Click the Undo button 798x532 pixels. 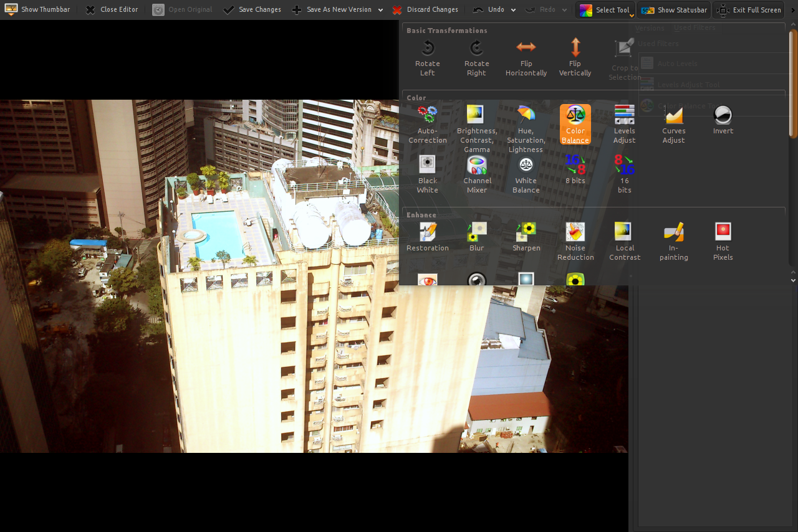(489, 10)
